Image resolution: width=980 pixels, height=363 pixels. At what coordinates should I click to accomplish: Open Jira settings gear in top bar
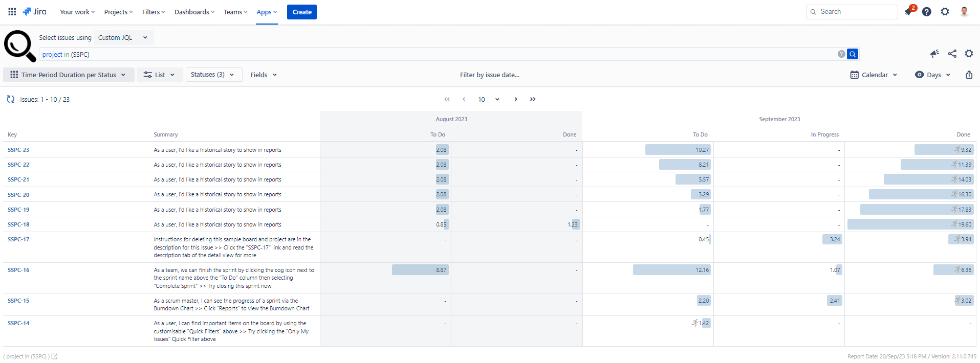[945, 12]
